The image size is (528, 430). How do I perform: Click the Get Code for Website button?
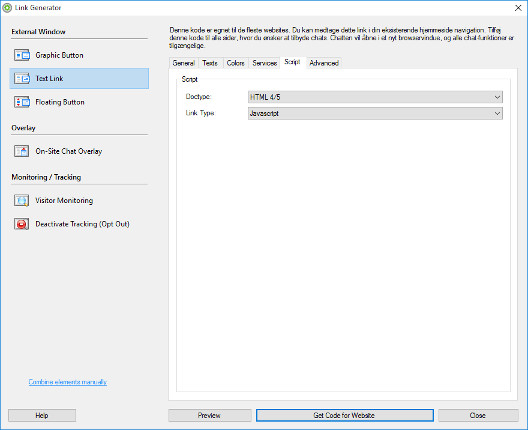pyautogui.click(x=344, y=415)
